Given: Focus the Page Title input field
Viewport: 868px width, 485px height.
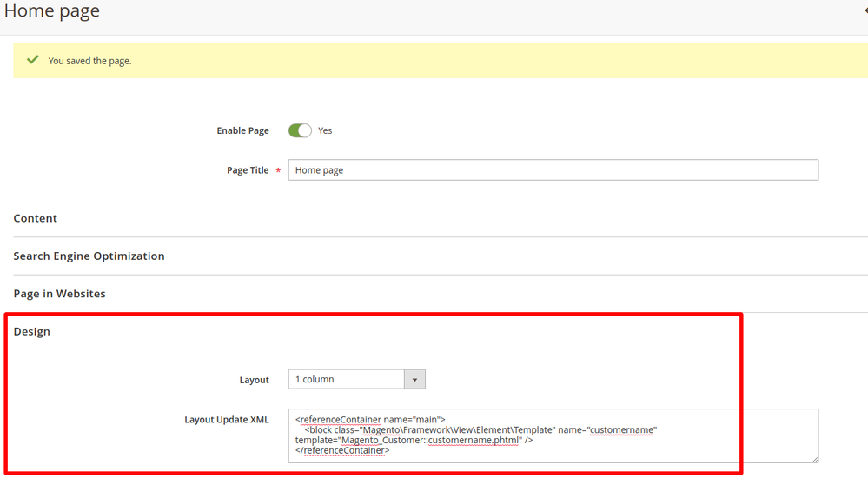Looking at the screenshot, I should coord(553,170).
